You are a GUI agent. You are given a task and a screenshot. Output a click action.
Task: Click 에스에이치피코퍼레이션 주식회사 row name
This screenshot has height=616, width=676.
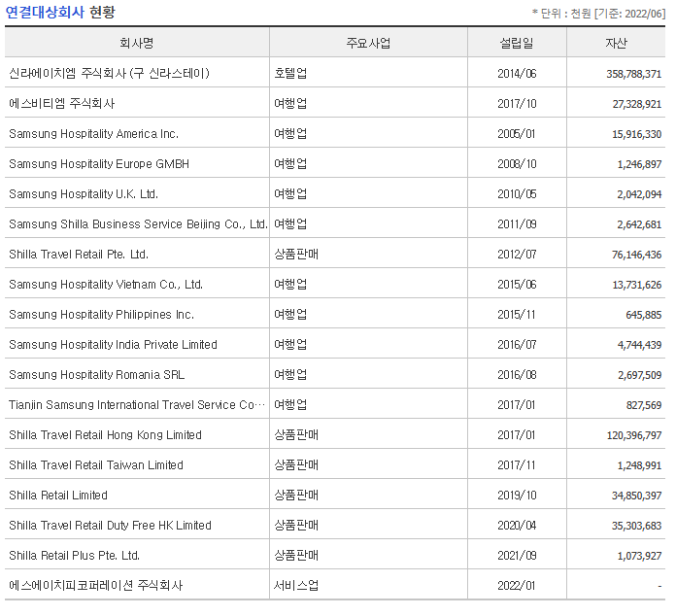(96, 585)
